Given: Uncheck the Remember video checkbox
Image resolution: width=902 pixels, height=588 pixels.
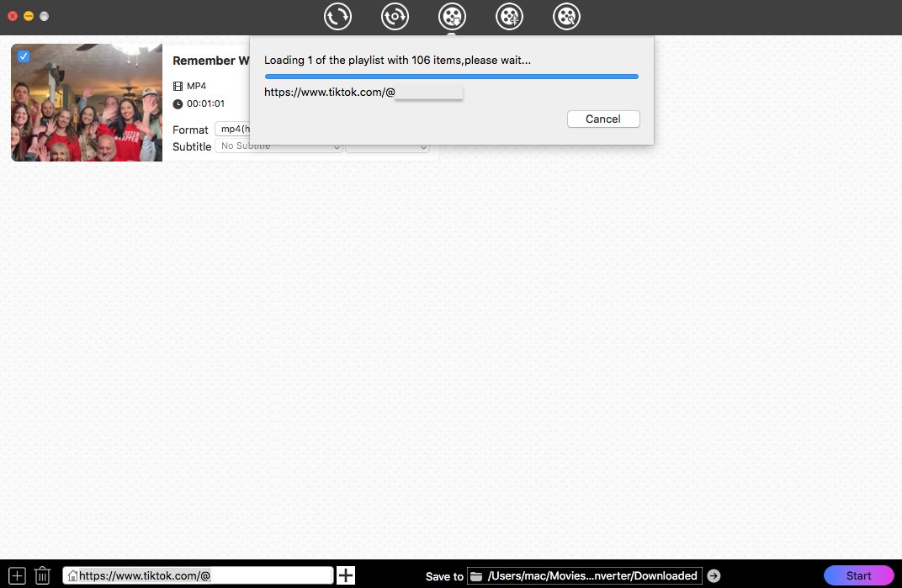Looking at the screenshot, I should [24, 56].
